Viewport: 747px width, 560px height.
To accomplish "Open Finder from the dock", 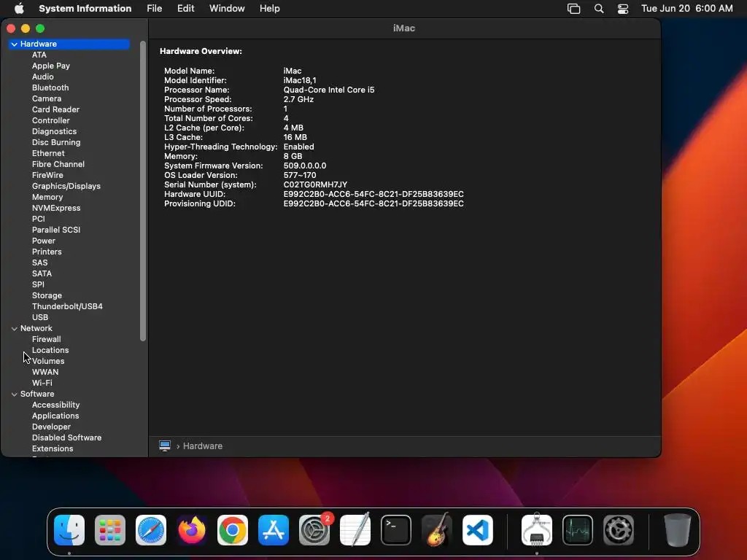I will tap(69, 530).
